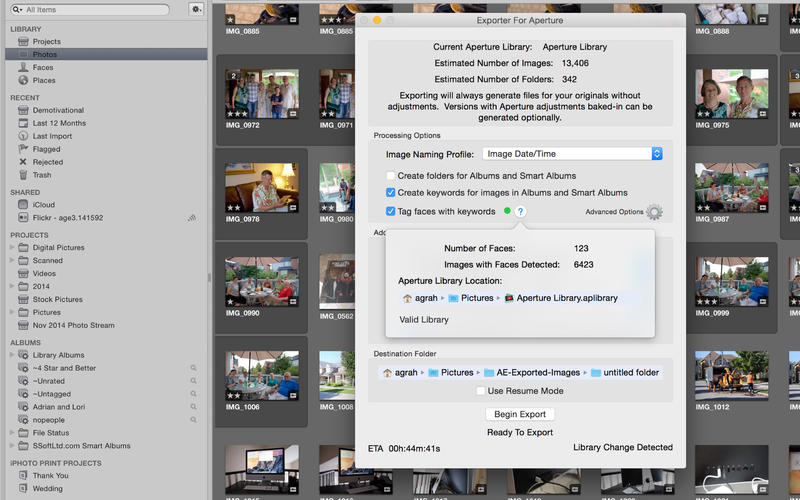Uncheck Create keywords for images checkbox
Viewport: 800px width, 500px height.
391,193
